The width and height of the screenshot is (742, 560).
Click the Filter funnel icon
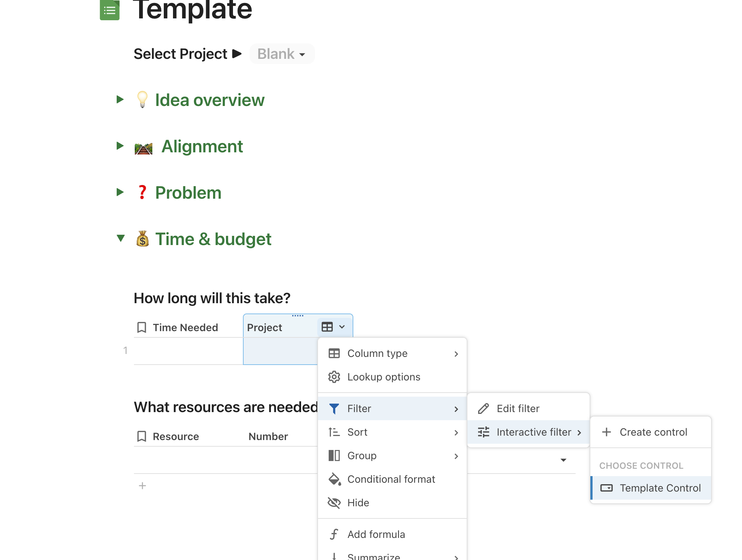click(x=334, y=408)
